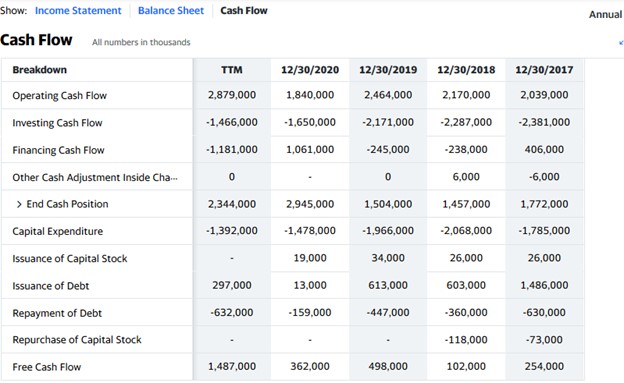Screen dimensions: 624x383
Task: Click the 12/30/2017 column header
Action: tap(544, 70)
